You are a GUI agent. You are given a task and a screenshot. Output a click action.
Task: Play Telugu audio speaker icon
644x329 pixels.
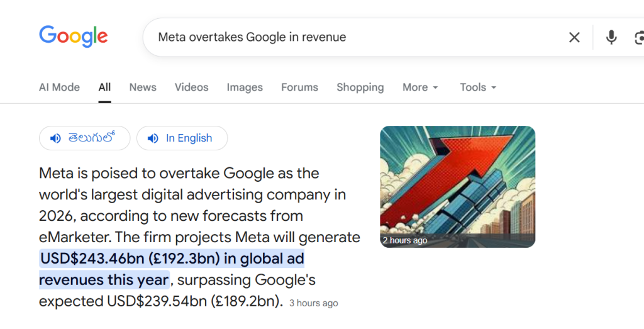click(x=56, y=138)
